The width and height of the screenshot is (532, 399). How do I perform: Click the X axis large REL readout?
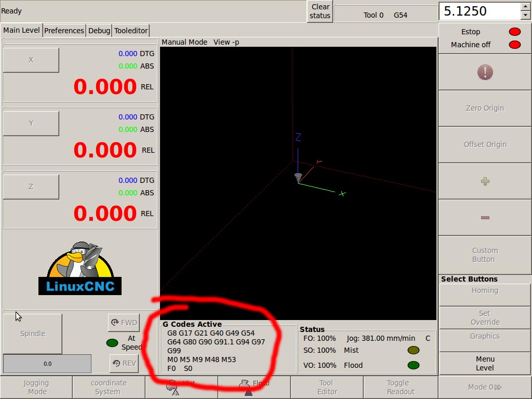click(105, 87)
